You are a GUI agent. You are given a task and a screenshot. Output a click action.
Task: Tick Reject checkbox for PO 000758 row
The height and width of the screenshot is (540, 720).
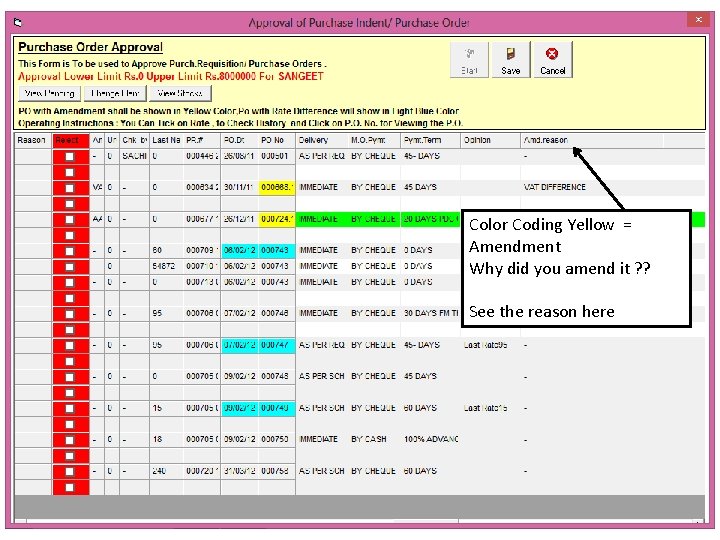(x=69, y=471)
